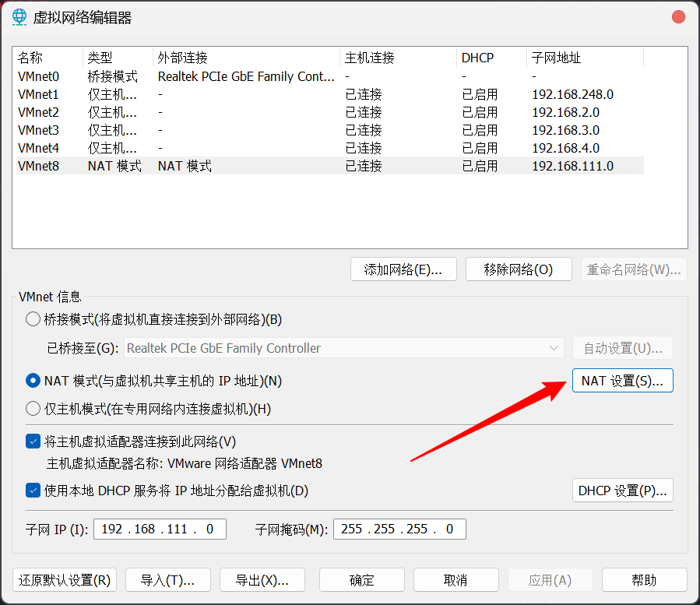This screenshot has height=605, width=700.
Task: Click subnet address 192.168.3.0
Action: [x=565, y=130]
